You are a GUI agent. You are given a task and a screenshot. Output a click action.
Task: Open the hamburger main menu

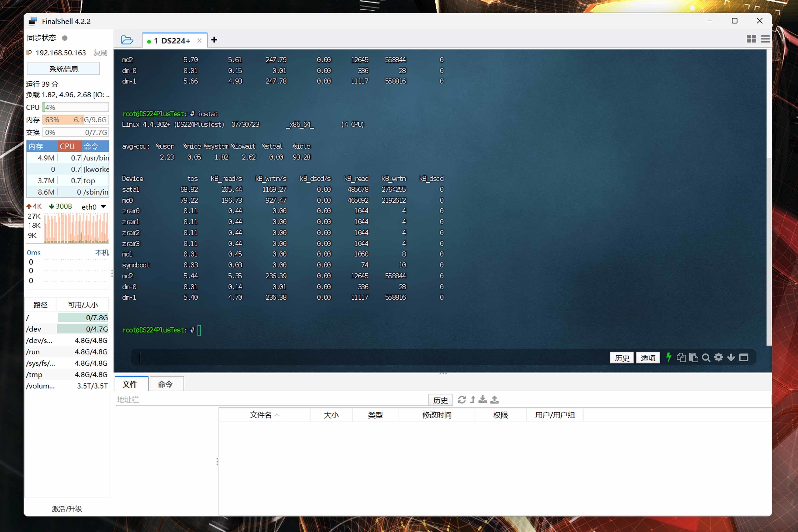(765, 39)
